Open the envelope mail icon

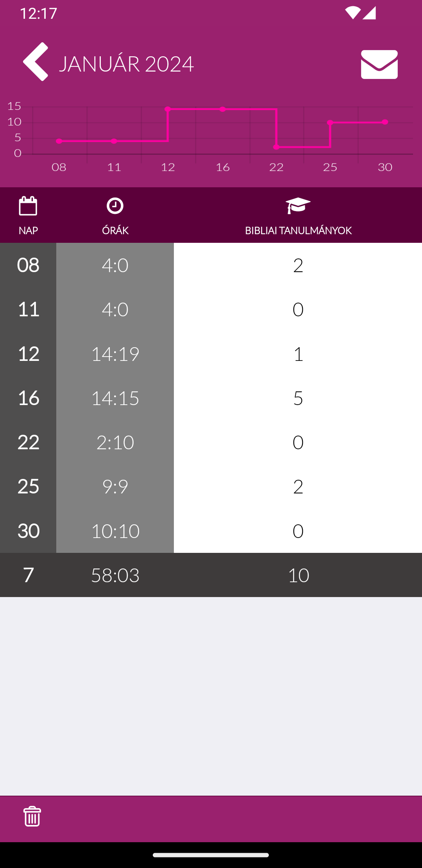coord(379,65)
